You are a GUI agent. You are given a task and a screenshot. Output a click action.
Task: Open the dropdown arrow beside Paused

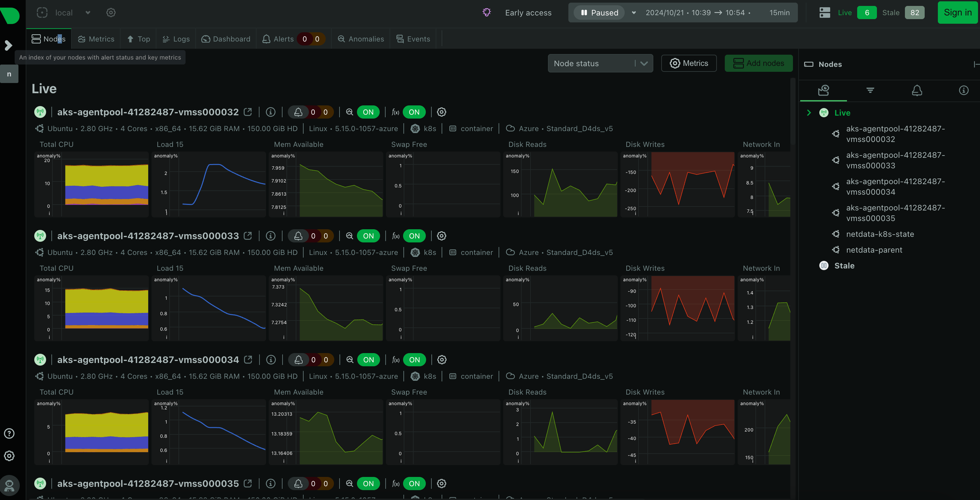(634, 13)
